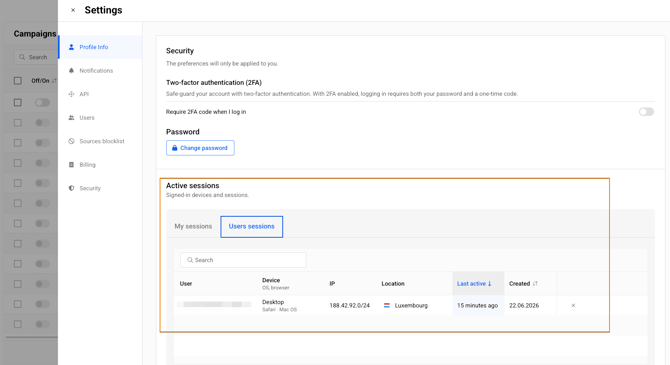Tick select-all checkbox in Campaigns header

click(18, 80)
